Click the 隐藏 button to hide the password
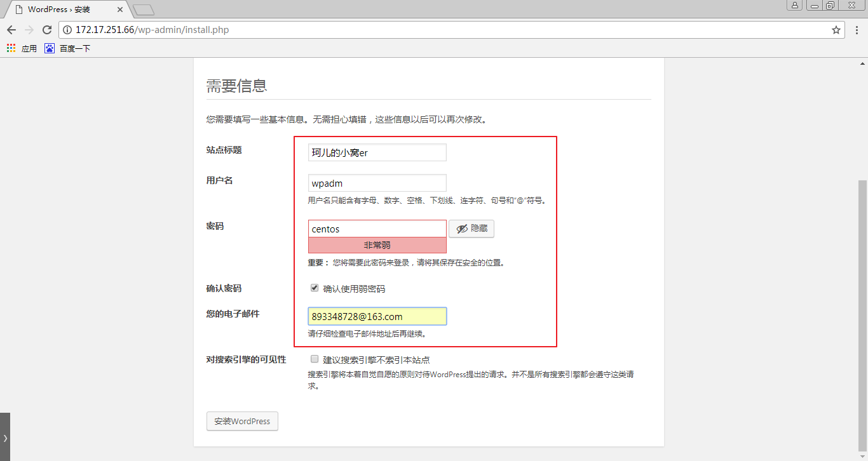Image resolution: width=868 pixels, height=461 pixels. (x=471, y=229)
